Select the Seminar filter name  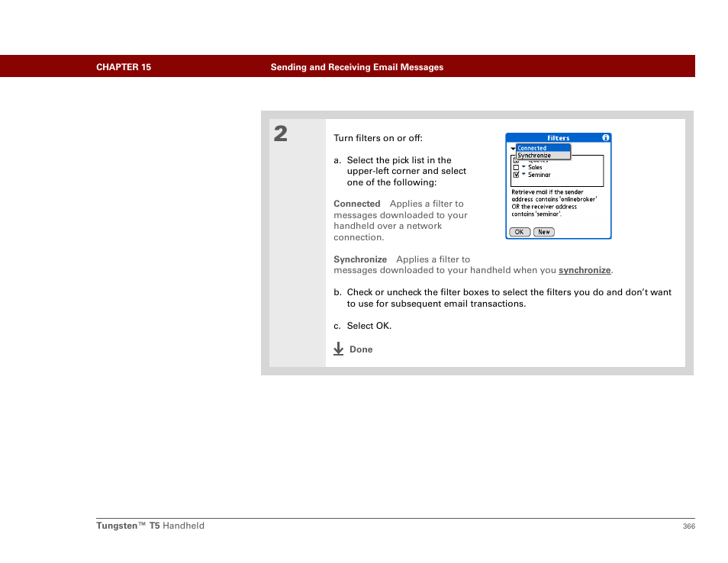[x=539, y=175]
